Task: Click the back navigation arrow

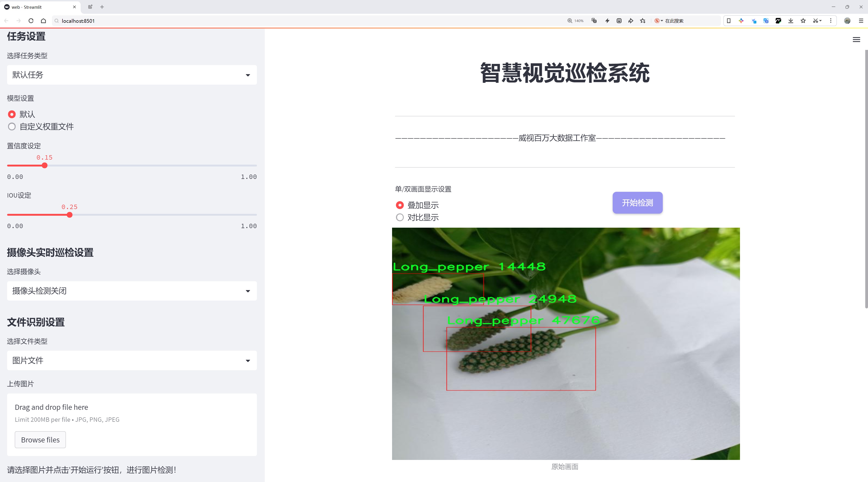Action: tap(6, 20)
